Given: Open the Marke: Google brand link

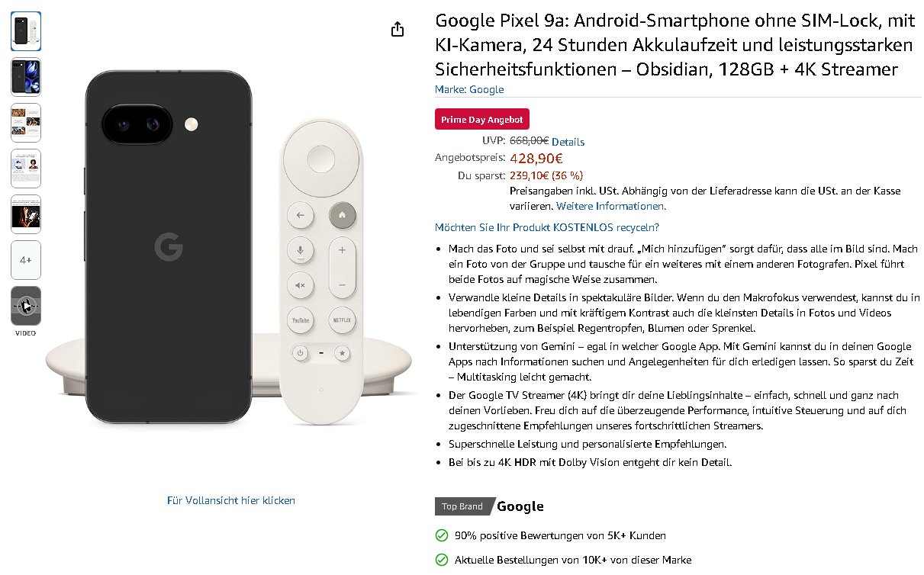Looking at the screenshot, I should (x=469, y=89).
